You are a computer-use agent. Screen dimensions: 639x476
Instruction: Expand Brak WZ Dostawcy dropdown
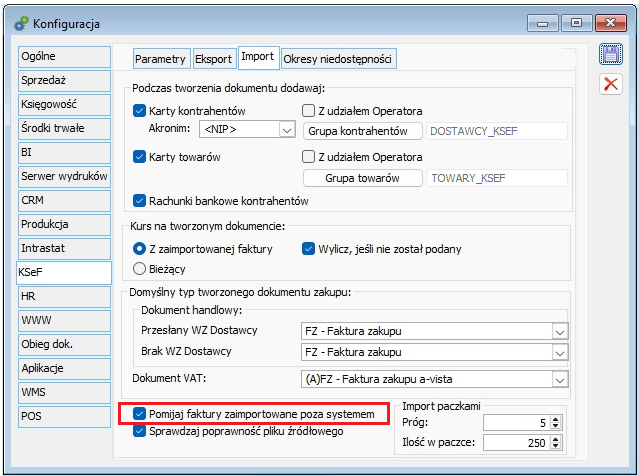coord(560,353)
